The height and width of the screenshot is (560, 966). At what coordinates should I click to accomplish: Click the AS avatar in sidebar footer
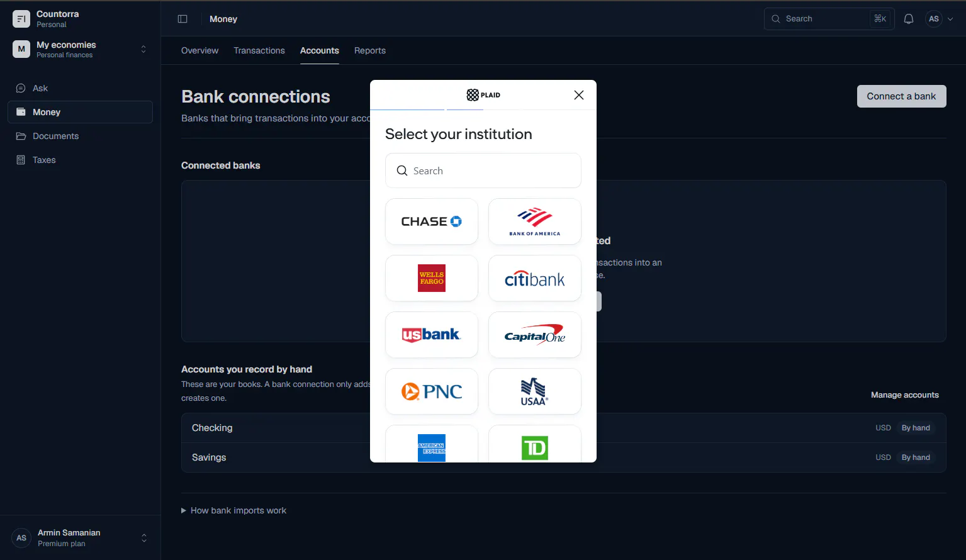(x=21, y=538)
